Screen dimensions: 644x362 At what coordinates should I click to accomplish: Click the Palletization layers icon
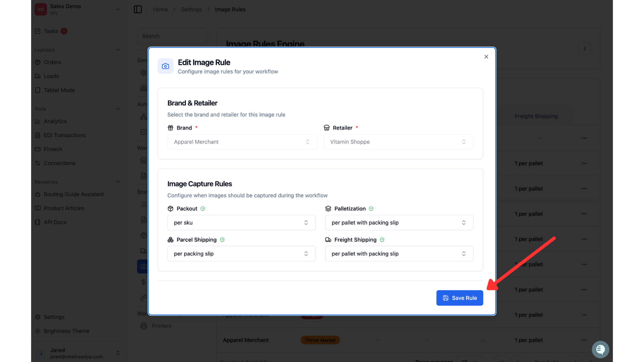click(328, 208)
